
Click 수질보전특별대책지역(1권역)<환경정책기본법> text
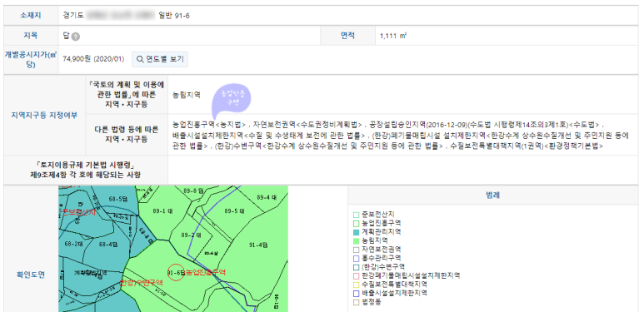pos(527,146)
